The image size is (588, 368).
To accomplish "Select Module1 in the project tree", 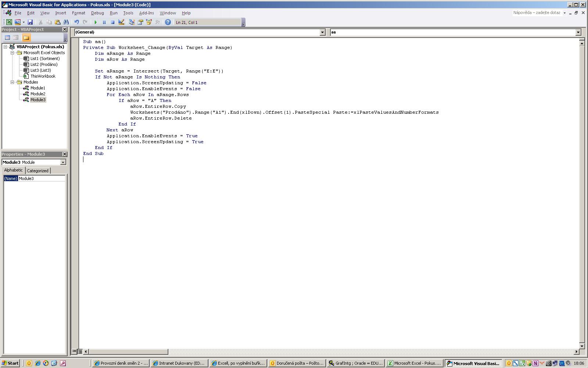I will (x=37, y=88).
